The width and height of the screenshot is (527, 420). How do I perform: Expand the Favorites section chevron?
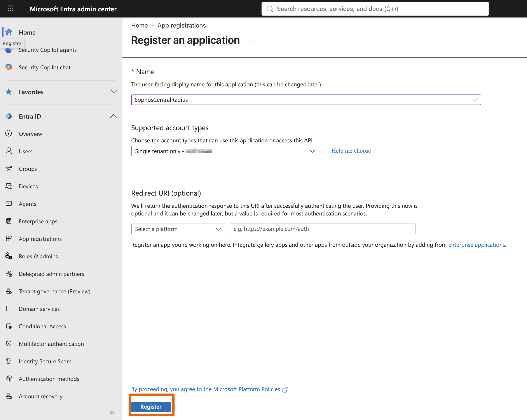(x=114, y=92)
